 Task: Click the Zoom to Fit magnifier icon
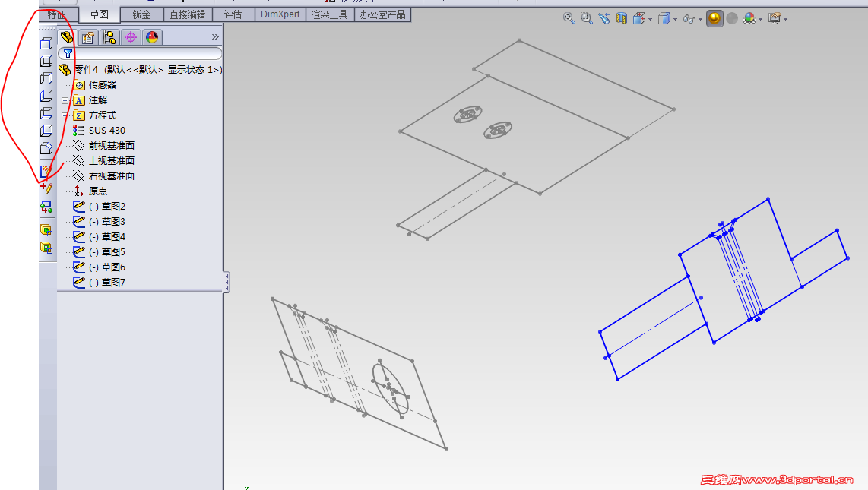(x=569, y=18)
